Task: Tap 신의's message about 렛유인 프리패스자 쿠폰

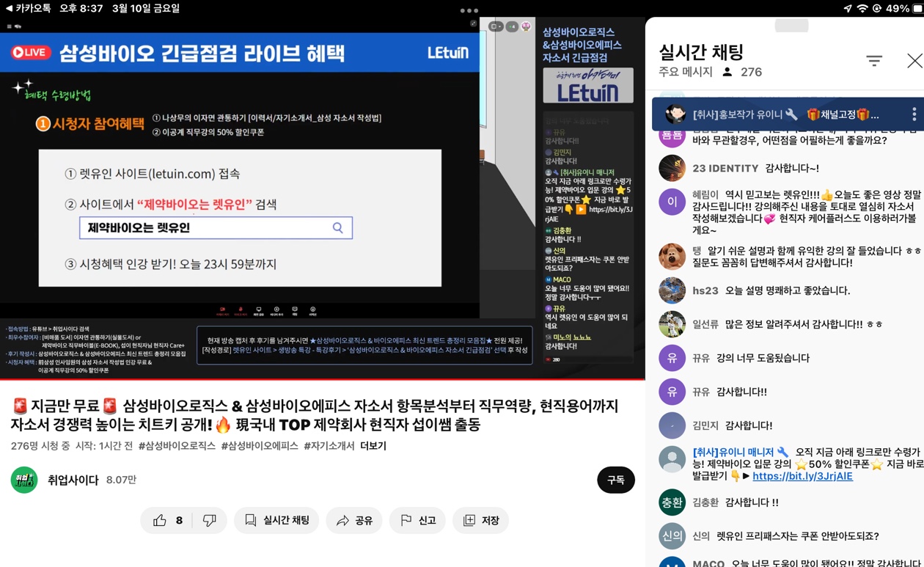Action: tap(797, 536)
